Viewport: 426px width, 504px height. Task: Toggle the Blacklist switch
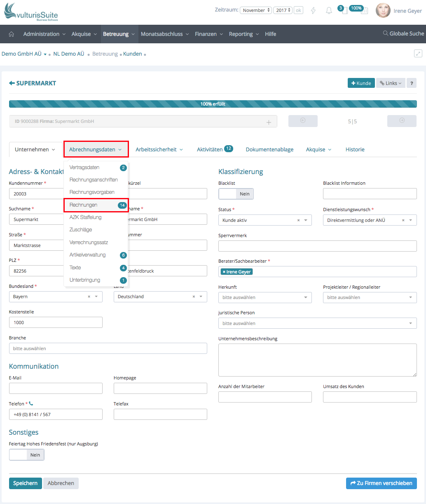pos(236,194)
